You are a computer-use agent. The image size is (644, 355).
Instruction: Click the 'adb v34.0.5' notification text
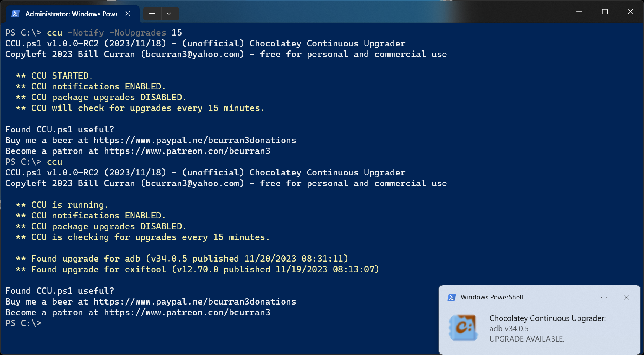(x=509, y=329)
